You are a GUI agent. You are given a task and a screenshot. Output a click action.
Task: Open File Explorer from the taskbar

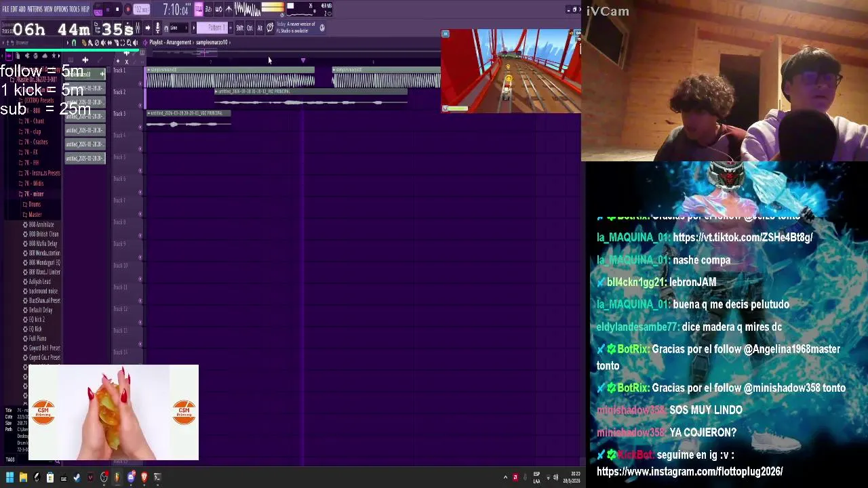tap(23, 477)
